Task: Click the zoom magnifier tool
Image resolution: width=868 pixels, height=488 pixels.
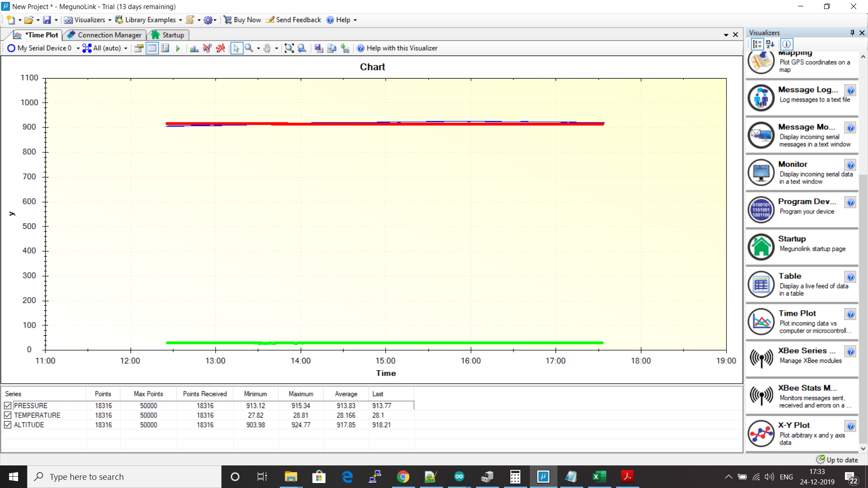Action: click(249, 48)
